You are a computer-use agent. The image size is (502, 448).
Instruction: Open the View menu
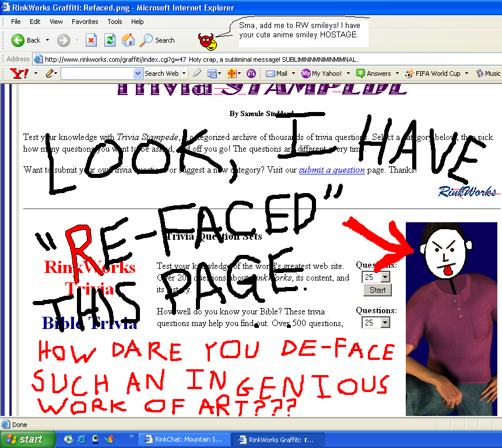click(x=56, y=22)
